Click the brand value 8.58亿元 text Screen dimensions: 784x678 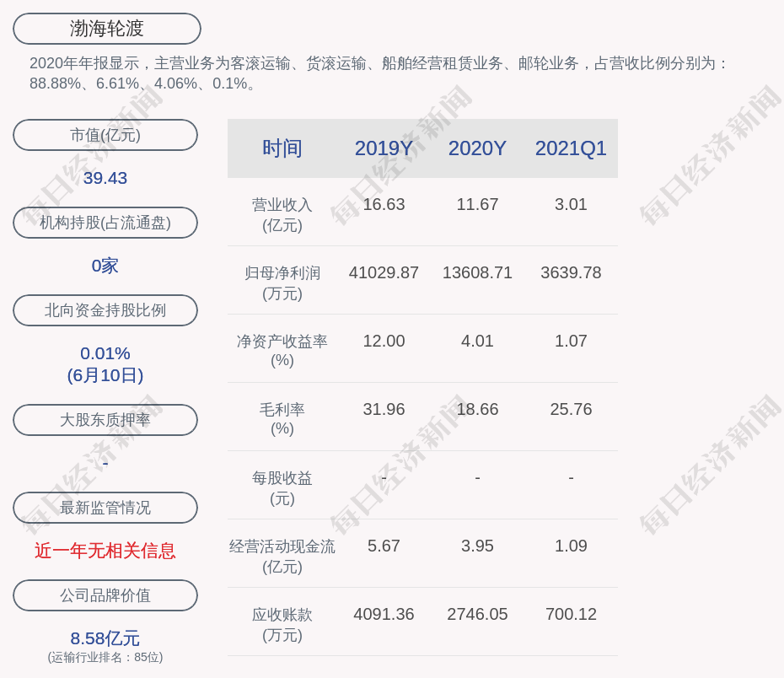[105, 638]
